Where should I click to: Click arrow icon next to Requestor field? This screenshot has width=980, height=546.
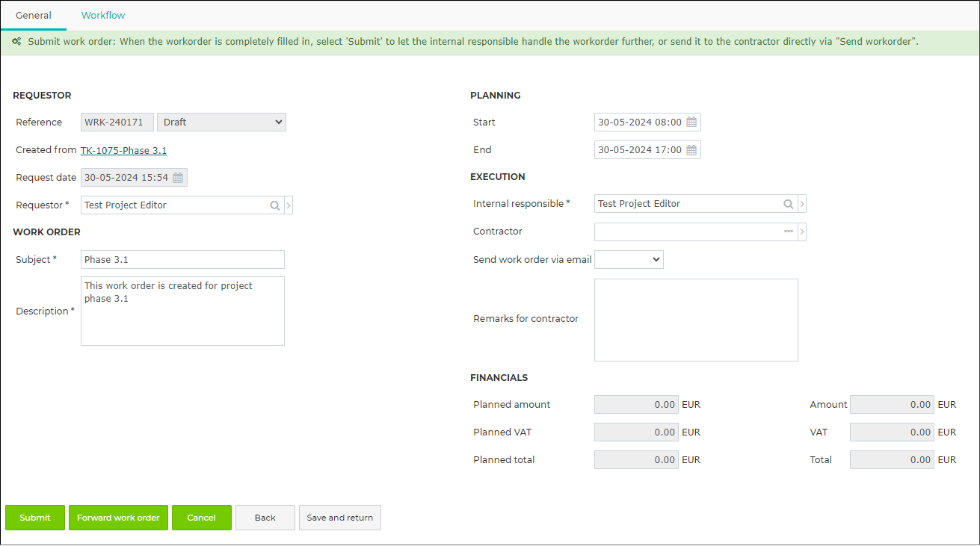tap(289, 205)
